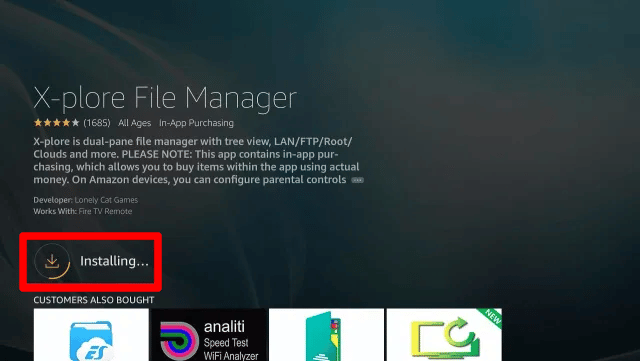Image resolution: width=640 pixels, height=361 pixels.
Task: Click Developer: Lonely Cat Games
Action: point(86,200)
